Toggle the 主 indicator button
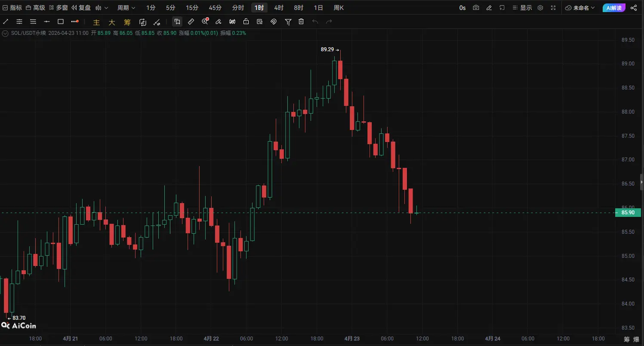 [x=96, y=22]
